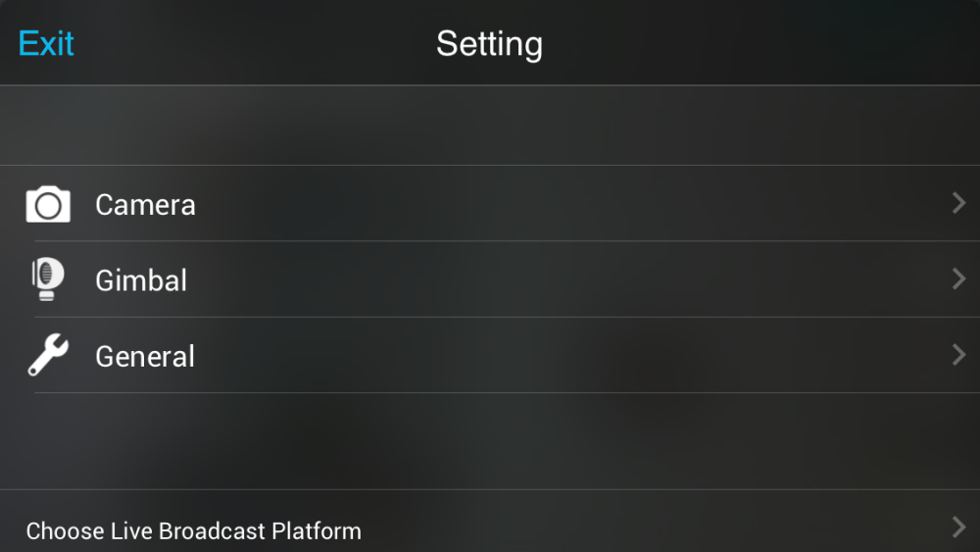The image size is (980, 552).
Task: Expand General settings via its chevron arrow
Action: [958, 355]
